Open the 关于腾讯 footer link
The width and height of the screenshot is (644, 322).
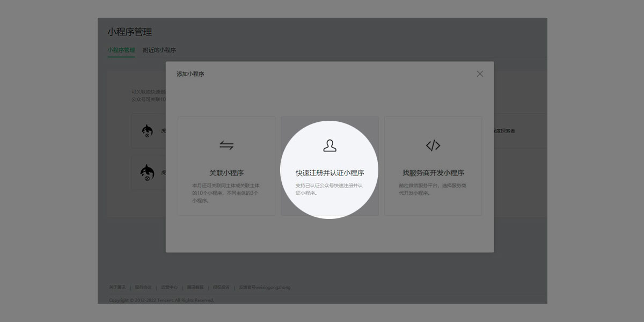click(117, 287)
